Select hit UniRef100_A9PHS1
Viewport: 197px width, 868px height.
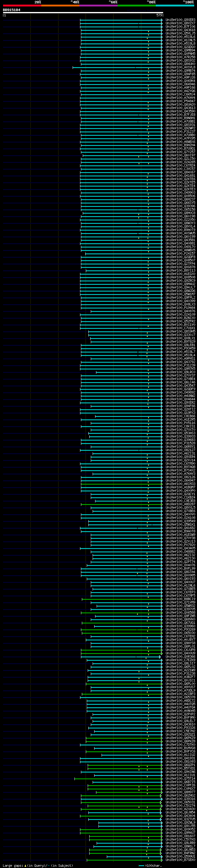click(180, 358)
